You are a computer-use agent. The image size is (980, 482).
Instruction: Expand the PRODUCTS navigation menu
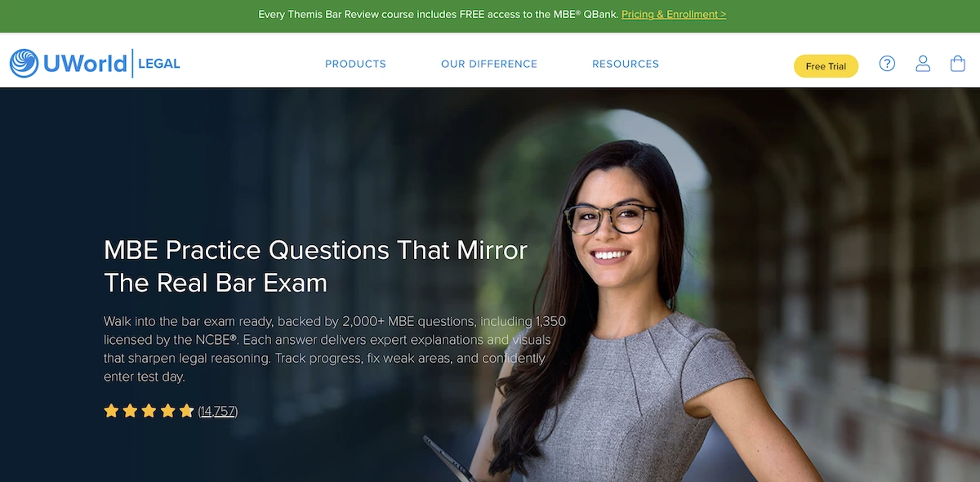[355, 64]
